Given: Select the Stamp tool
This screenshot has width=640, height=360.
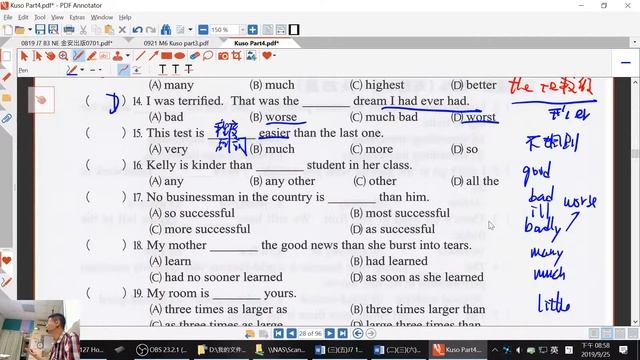Looking at the screenshot, I should pyautogui.click(x=118, y=56).
